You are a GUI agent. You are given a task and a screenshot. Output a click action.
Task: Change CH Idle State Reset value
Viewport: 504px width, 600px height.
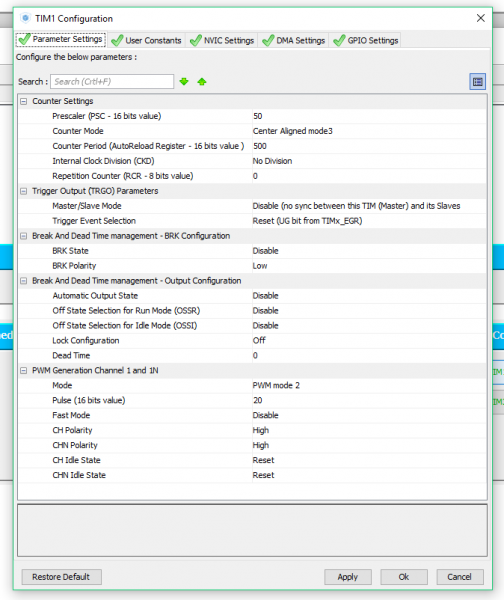(x=369, y=460)
